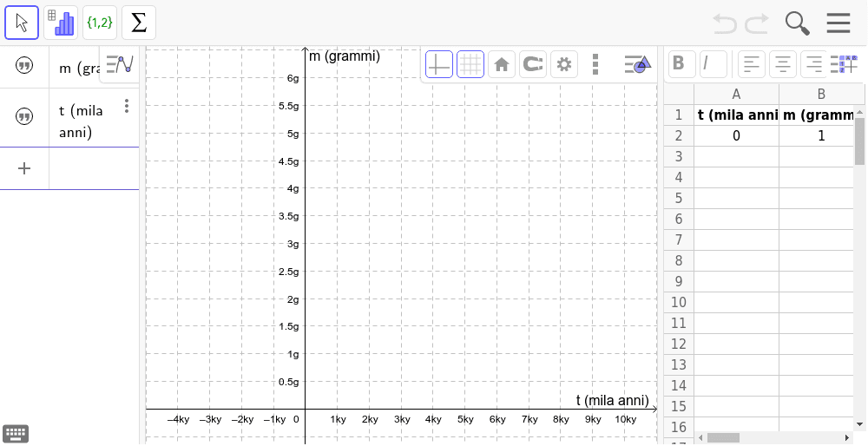Click the Redo arrow
The image size is (868, 446).
point(757,23)
